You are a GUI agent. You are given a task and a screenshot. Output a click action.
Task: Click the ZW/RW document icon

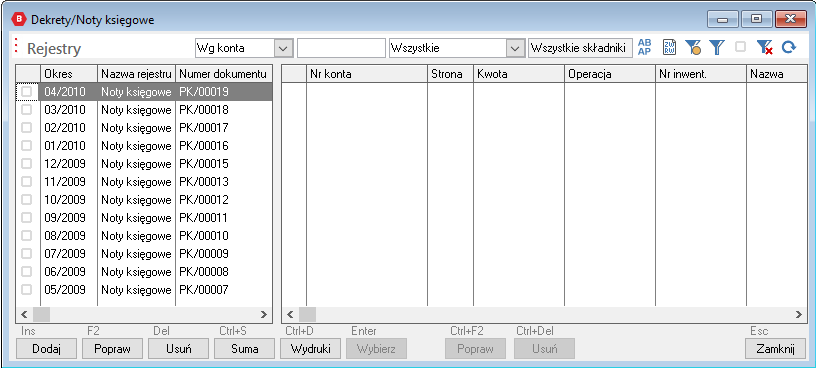[669, 47]
